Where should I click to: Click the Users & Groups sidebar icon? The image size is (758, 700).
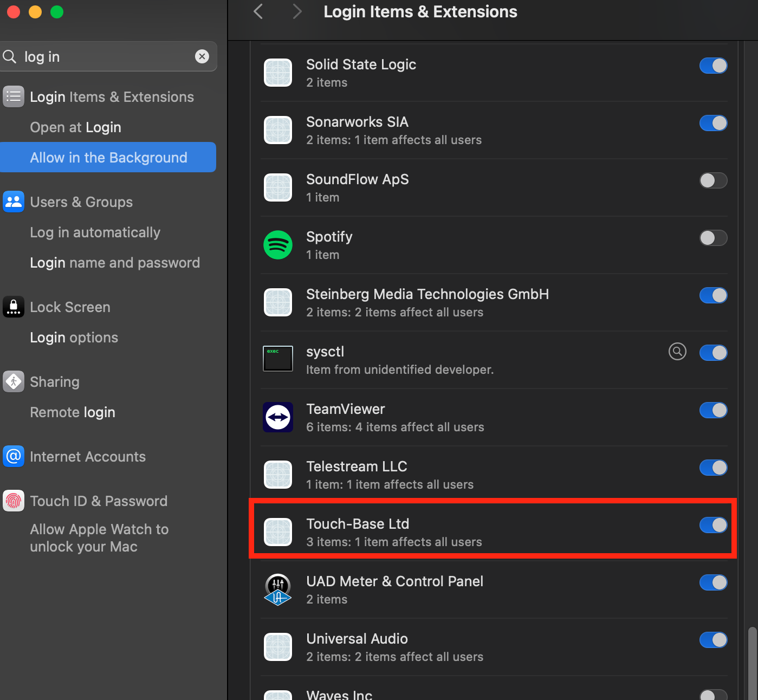click(x=14, y=202)
